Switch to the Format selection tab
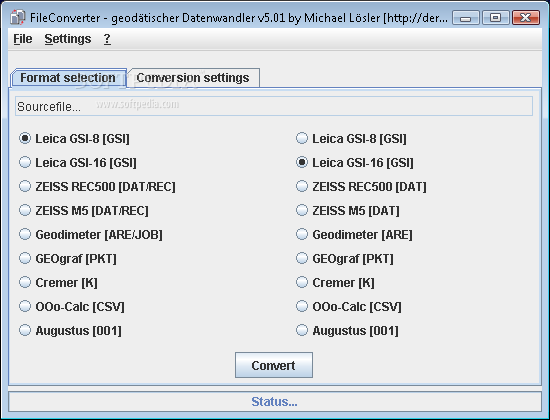This screenshot has height=420, width=550. [68, 78]
